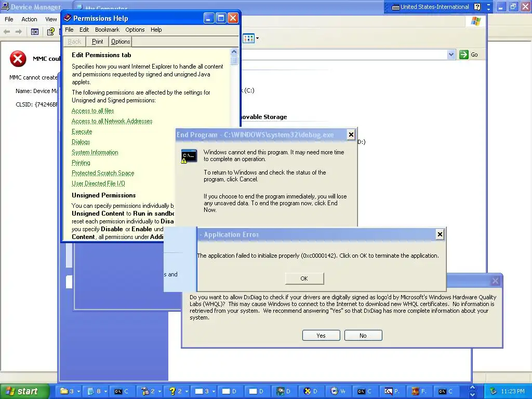Image resolution: width=532 pixels, height=399 pixels.
Task: Click the Permissions Help scrollbar thumb
Action: pos(234,61)
